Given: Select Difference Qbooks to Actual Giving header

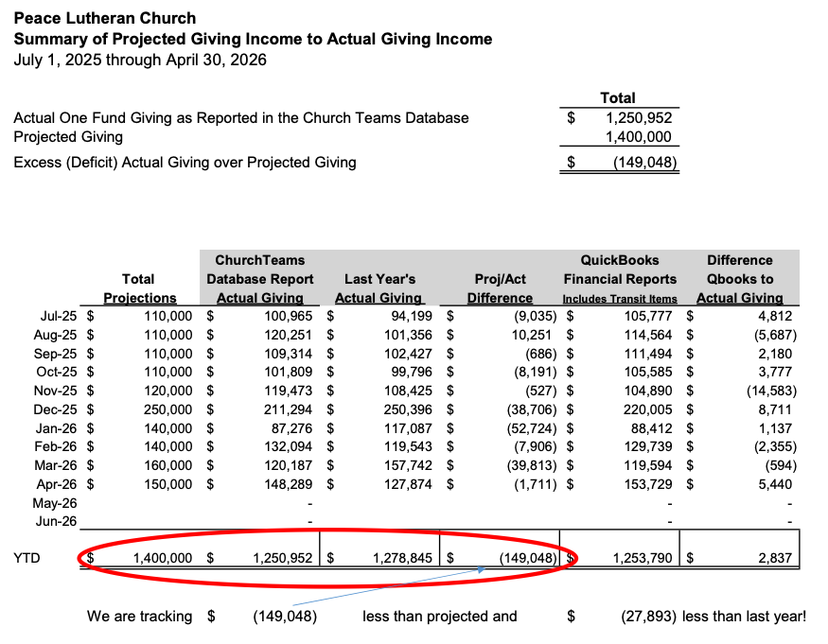Looking at the screenshot, I should (739, 279).
